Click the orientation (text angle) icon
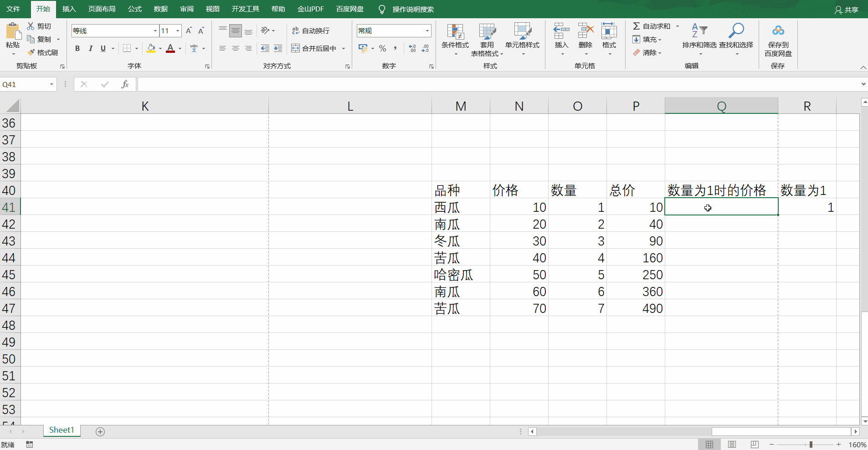Image resolution: width=868 pixels, height=450 pixels. point(265,31)
